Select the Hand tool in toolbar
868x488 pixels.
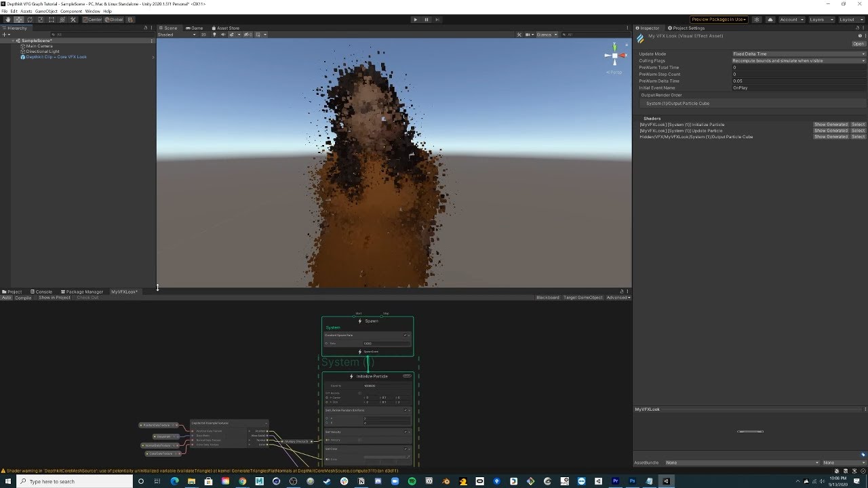(7, 20)
